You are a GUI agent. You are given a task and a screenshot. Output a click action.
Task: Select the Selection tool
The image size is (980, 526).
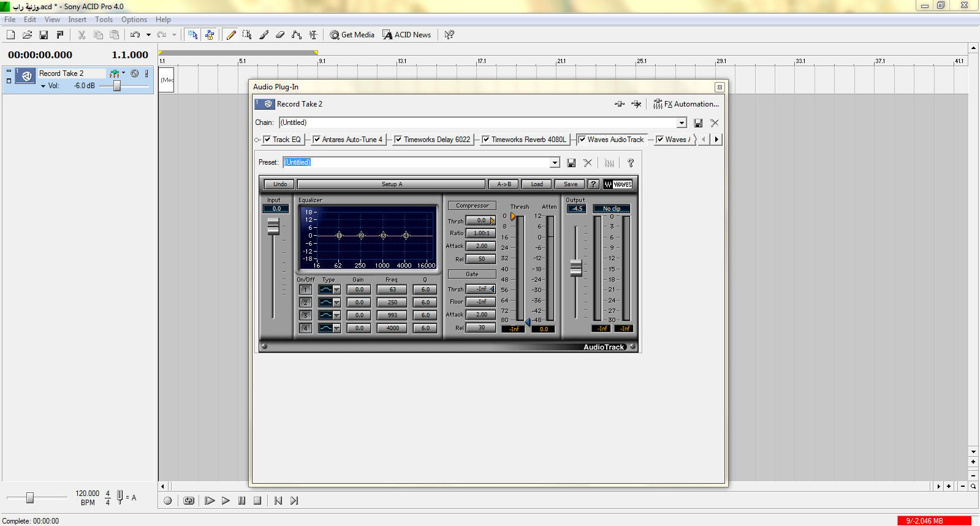[247, 35]
